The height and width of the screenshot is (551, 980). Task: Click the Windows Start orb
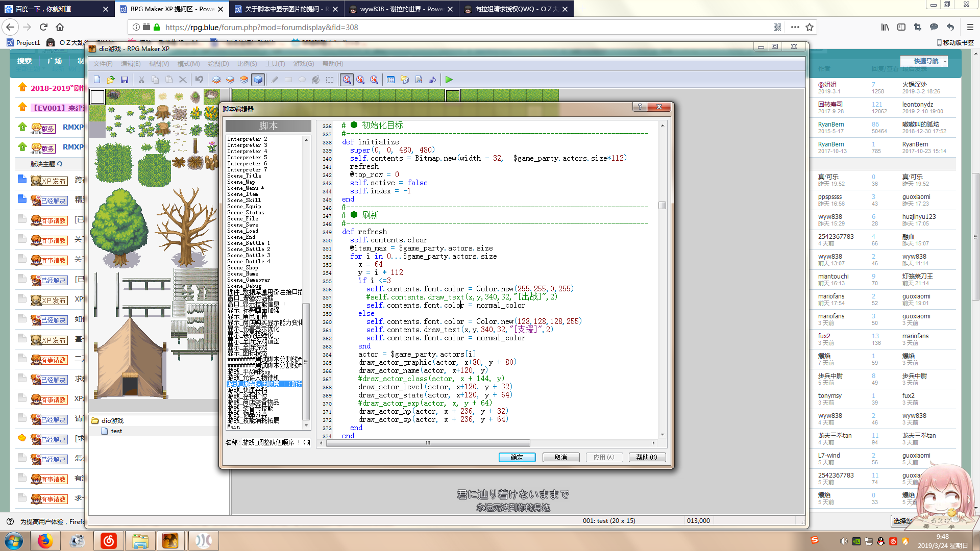coord(13,541)
